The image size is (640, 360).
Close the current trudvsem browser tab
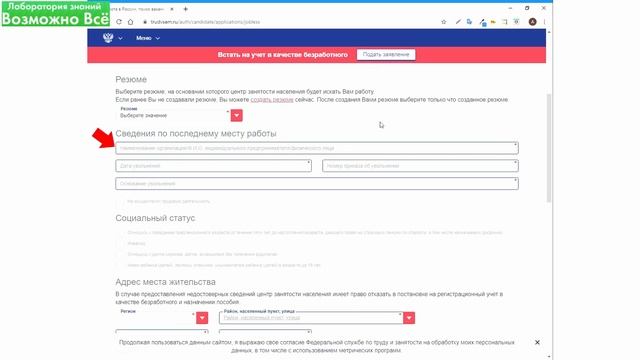[x=172, y=9]
